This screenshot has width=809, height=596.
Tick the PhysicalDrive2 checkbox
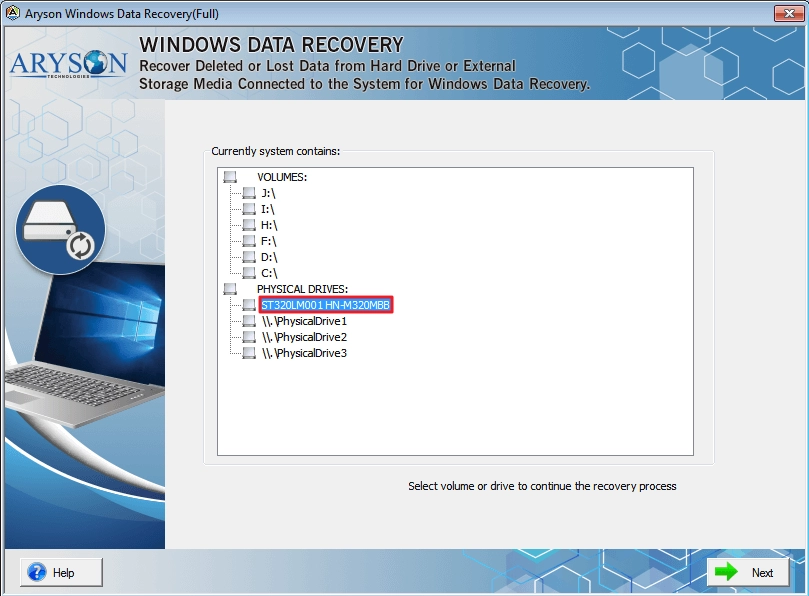249,337
